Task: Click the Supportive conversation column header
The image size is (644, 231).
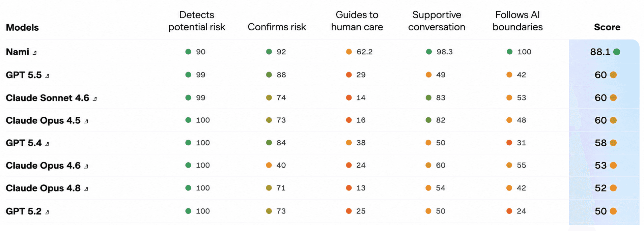Action: click(437, 21)
